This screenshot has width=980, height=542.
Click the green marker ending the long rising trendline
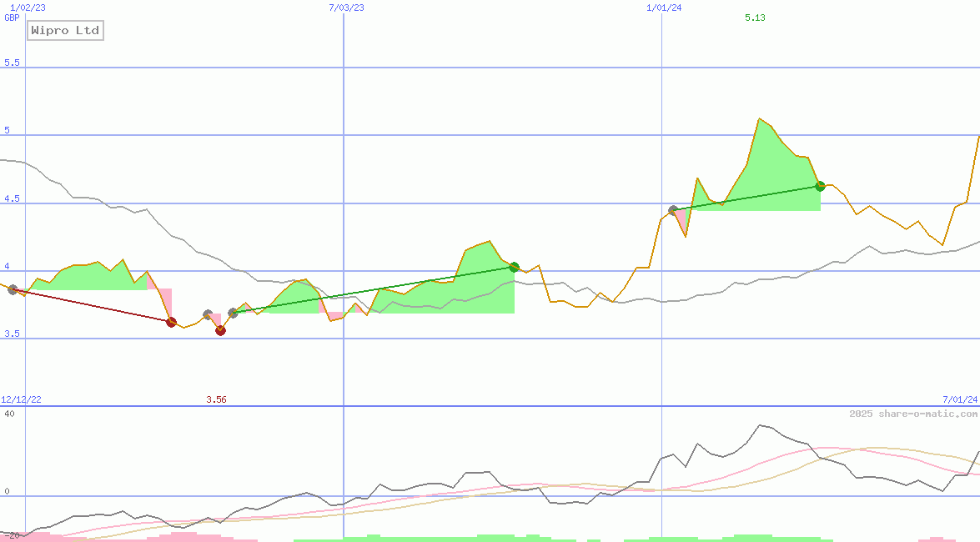(x=515, y=268)
